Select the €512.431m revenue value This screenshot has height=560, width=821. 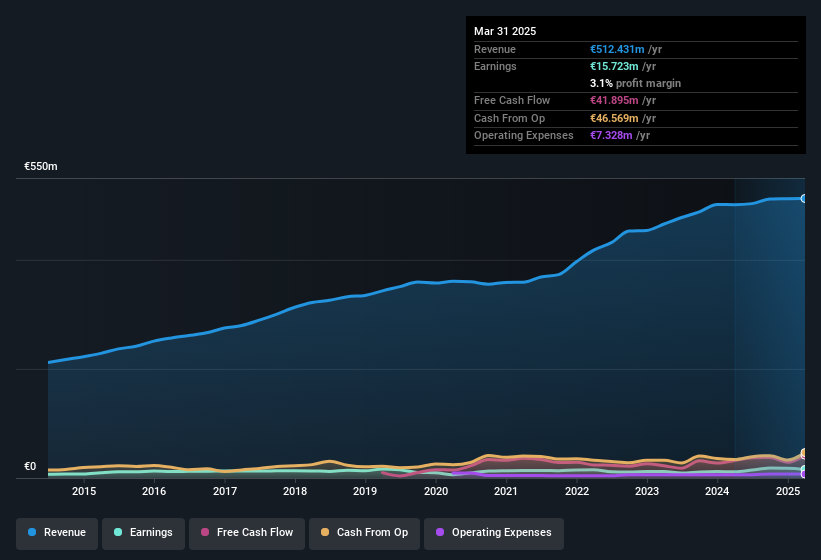(x=617, y=49)
